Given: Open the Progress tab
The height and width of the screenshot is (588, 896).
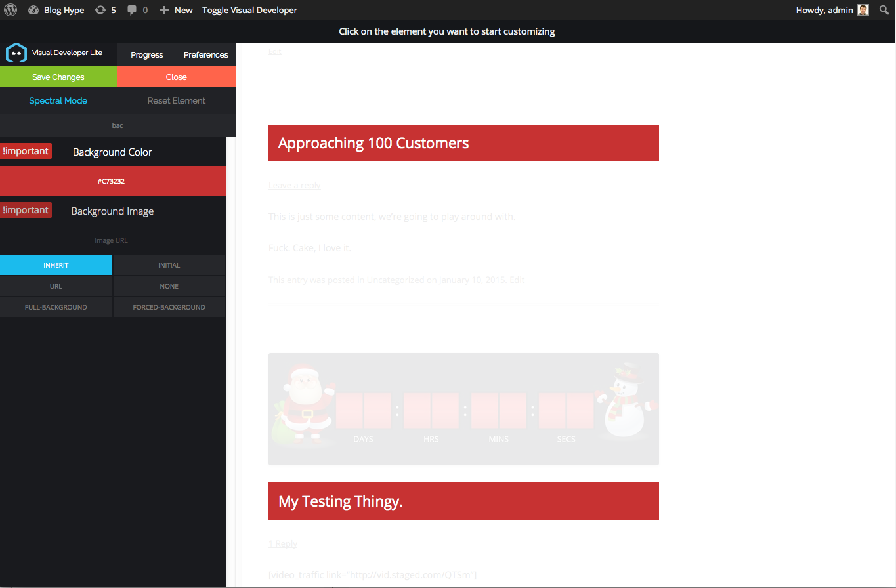Looking at the screenshot, I should pyautogui.click(x=147, y=54).
